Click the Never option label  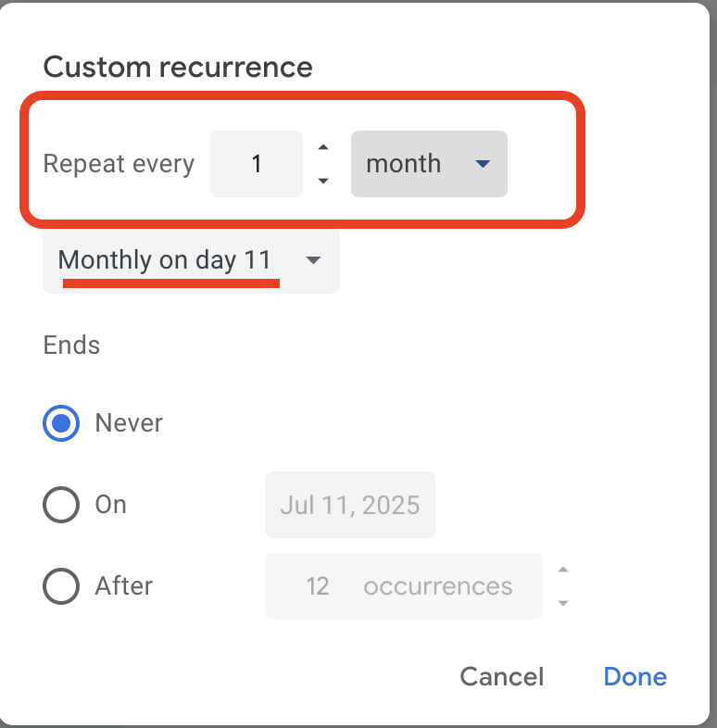click(129, 423)
